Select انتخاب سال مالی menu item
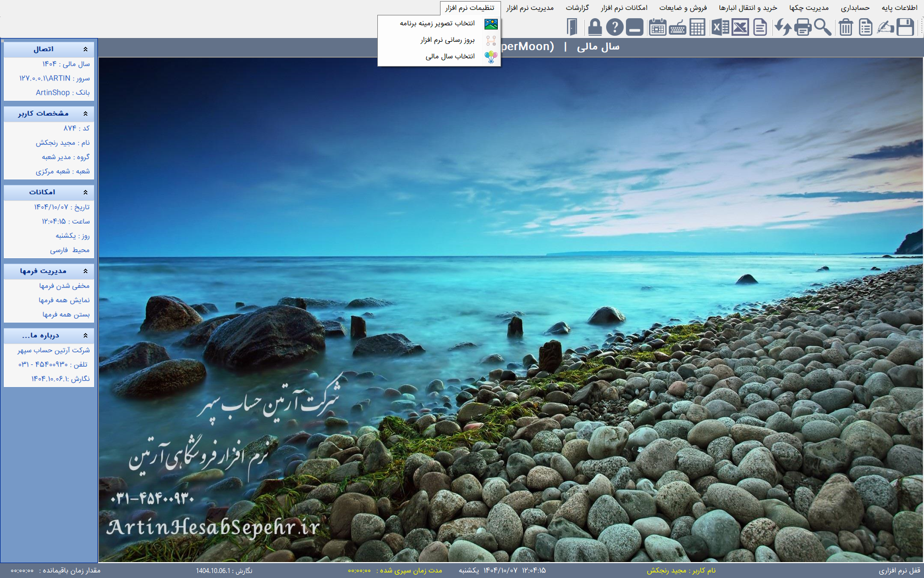Image resolution: width=924 pixels, height=578 pixels. 449,57
